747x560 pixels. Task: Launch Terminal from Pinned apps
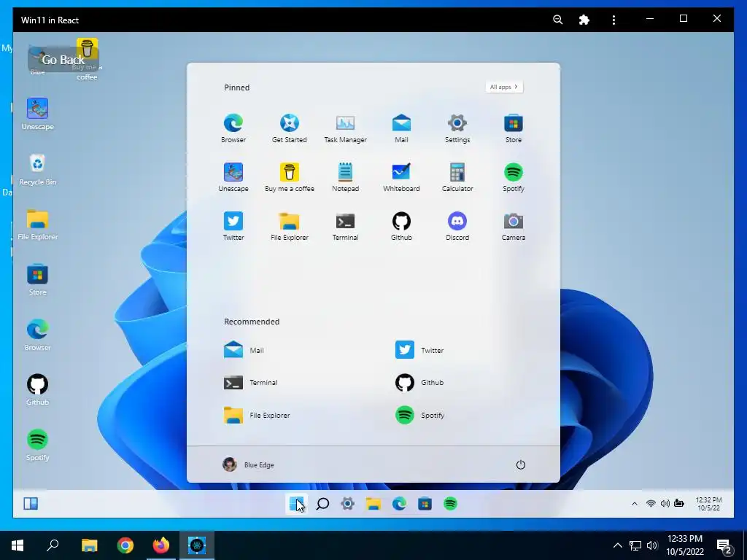[345, 226]
